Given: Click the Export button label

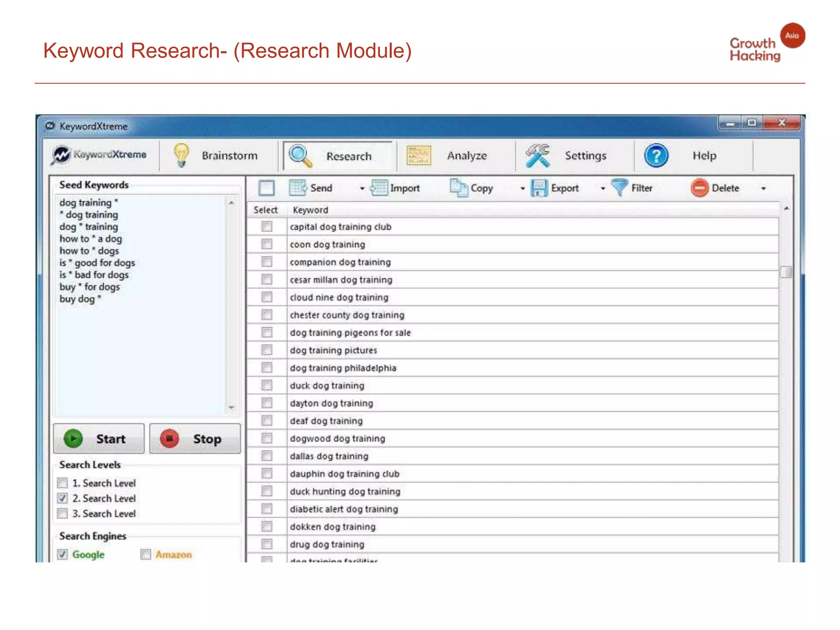Looking at the screenshot, I should [x=565, y=188].
